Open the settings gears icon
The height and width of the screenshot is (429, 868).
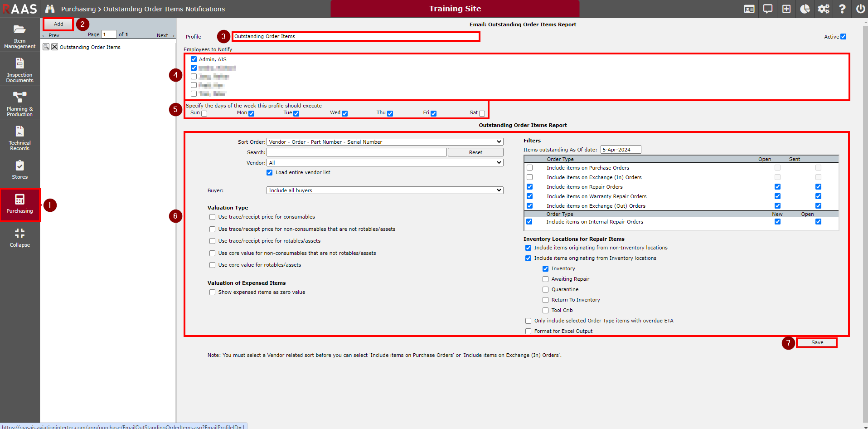click(823, 9)
